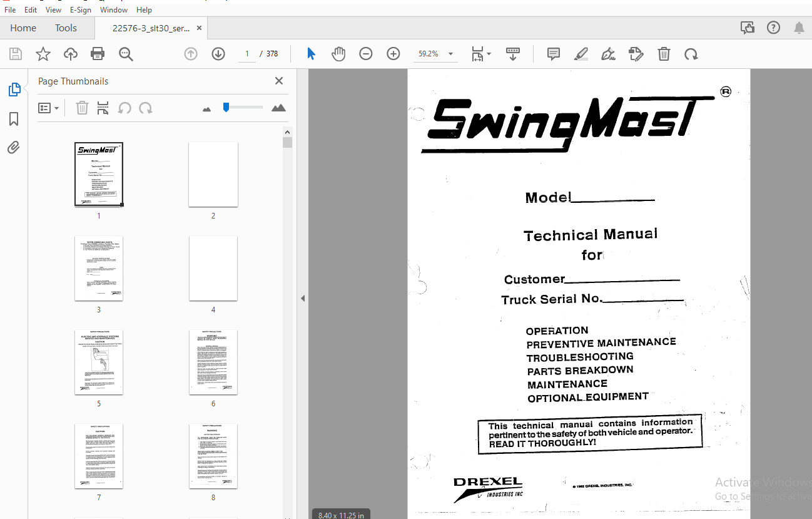Go to previous page arrow

[x=191, y=54]
